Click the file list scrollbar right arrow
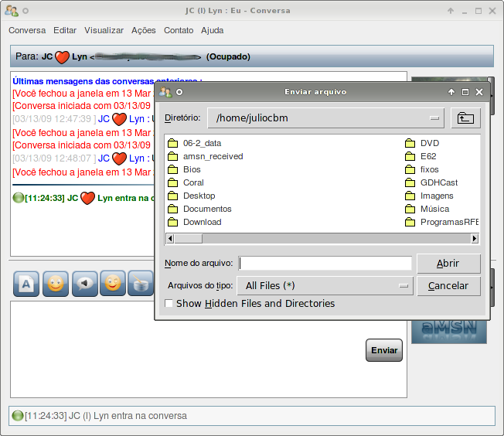This screenshot has width=504, height=436. click(x=475, y=239)
